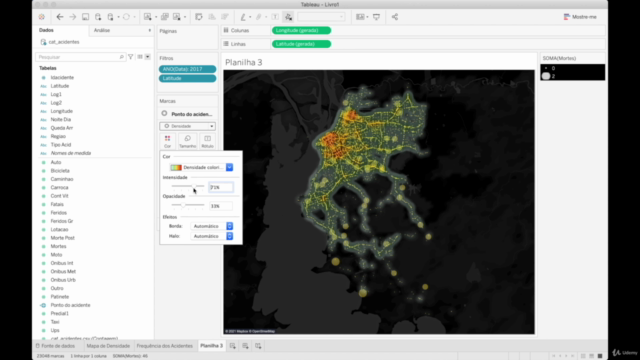Click the Opacidade percentage input field
This screenshot has width=640, height=360.
click(221, 206)
